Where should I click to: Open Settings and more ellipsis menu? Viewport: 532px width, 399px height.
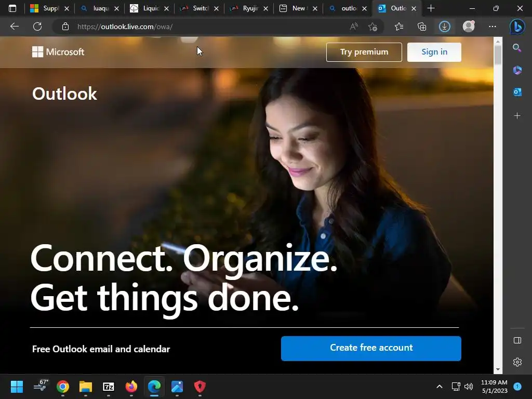493,26
